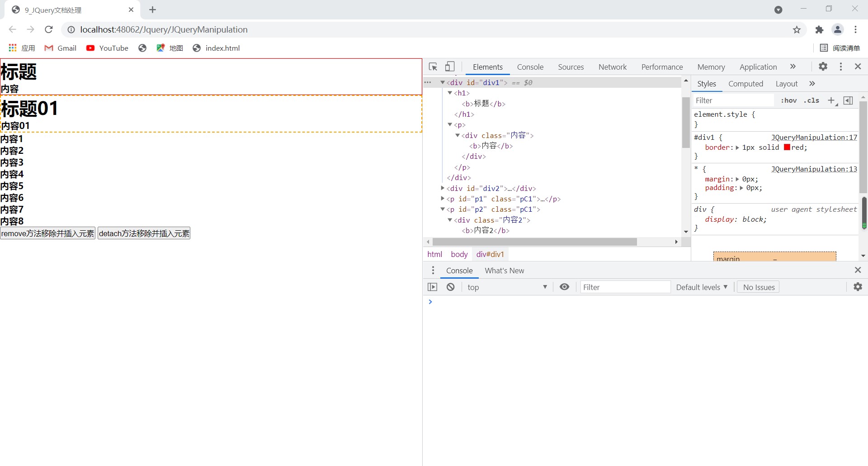Open DevTools settings gear
Viewport: 868px width, 466px height.
(x=823, y=67)
